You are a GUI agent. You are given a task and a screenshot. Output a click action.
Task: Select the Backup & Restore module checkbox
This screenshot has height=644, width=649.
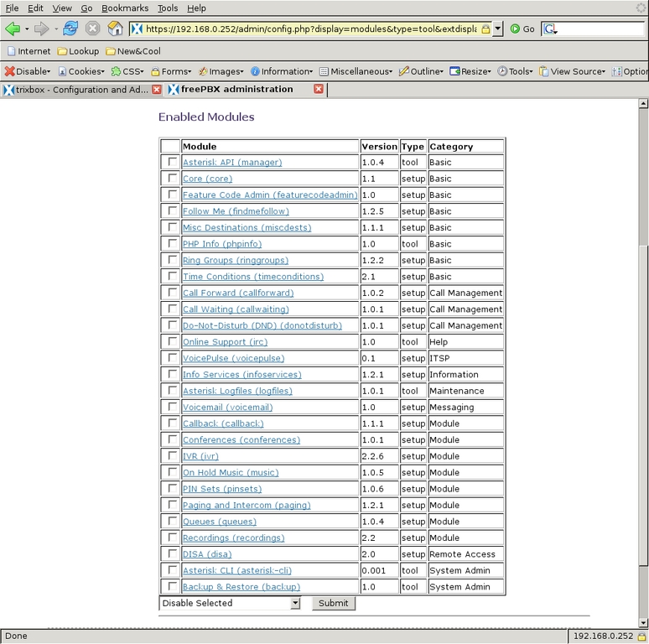point(173,586)
